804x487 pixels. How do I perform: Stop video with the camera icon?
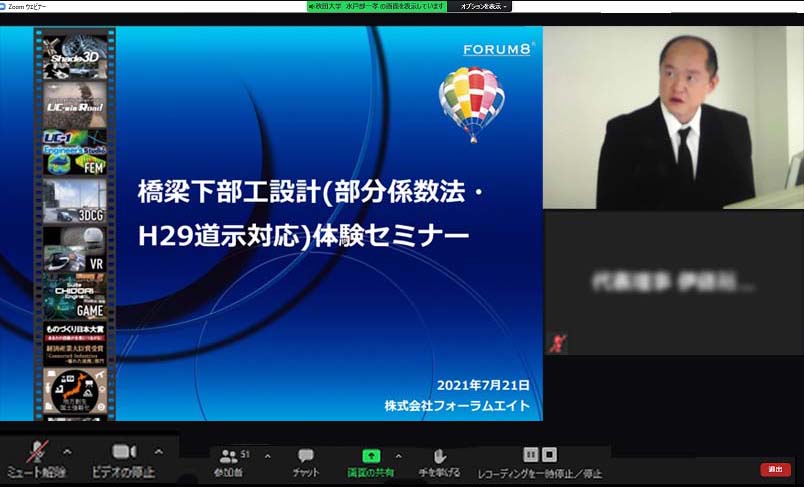tap(124, 451)
